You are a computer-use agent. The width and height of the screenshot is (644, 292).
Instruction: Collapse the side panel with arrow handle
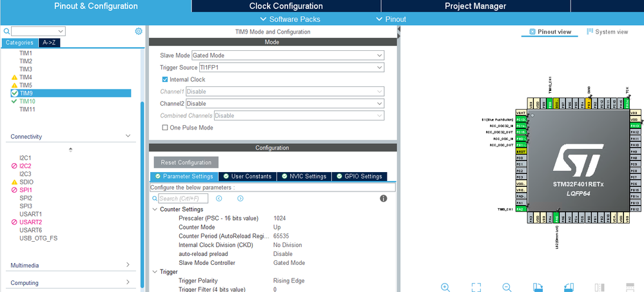(398, 30)
